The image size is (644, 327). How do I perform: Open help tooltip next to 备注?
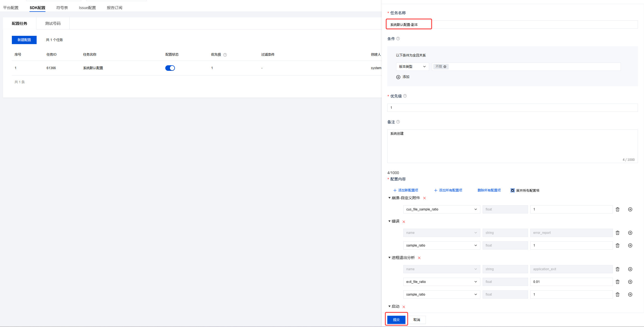[398, 122]
